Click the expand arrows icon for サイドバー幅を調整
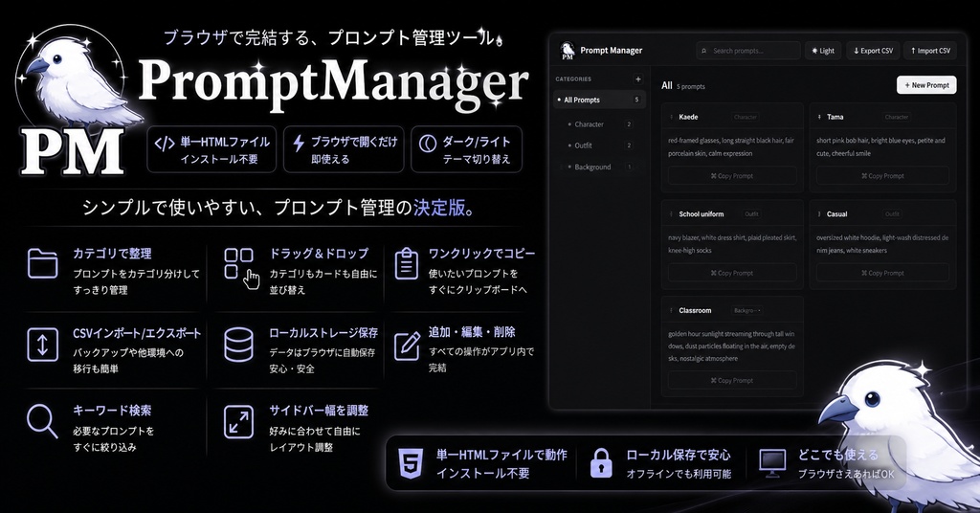Image resolution: width=980 pixels, height=513 pixels. pyautogui.click(x=238, y=422)
